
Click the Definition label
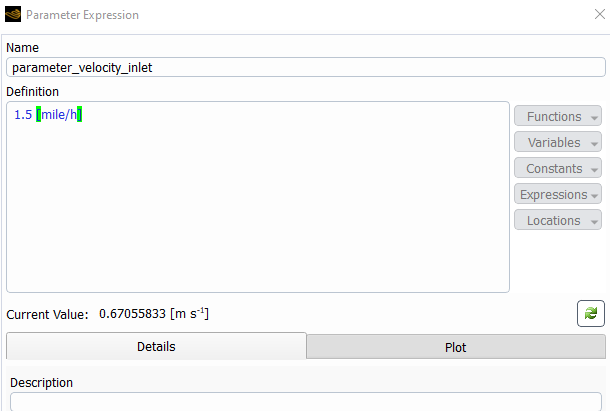(33, 91)
